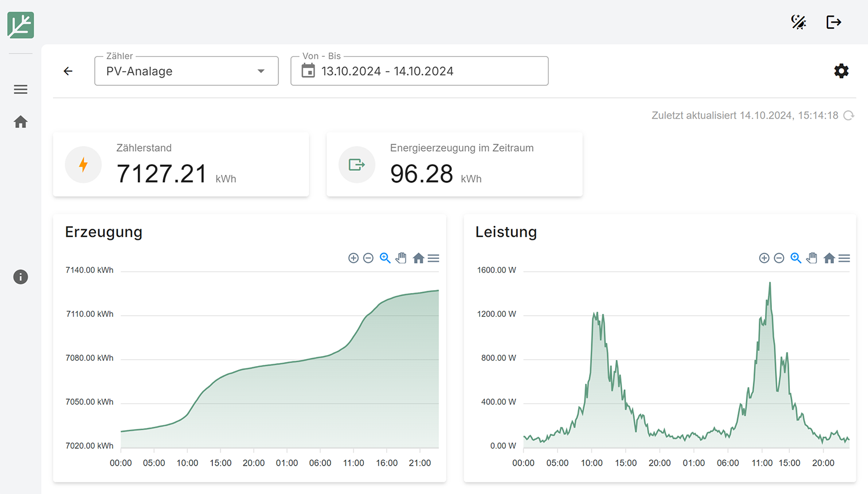Toggle the dark/light theme icon
This screenshot has height=494, width=868.
pos(799,22)
